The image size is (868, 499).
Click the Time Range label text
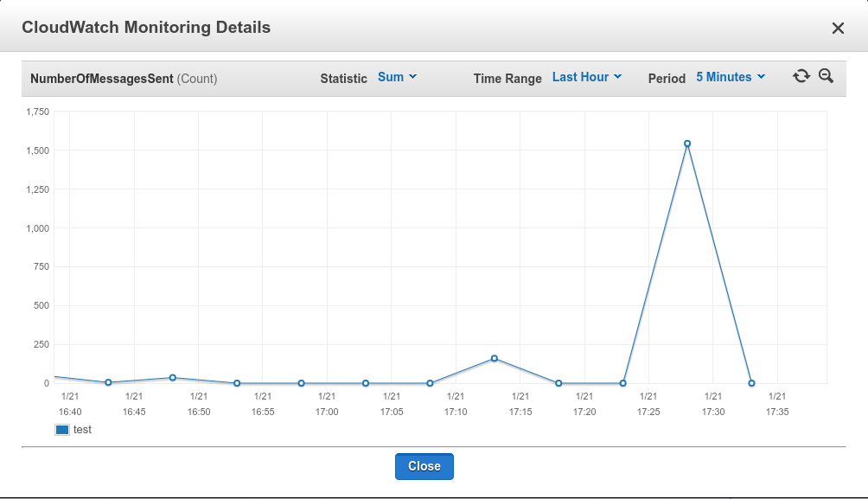[x=507, y=79]
